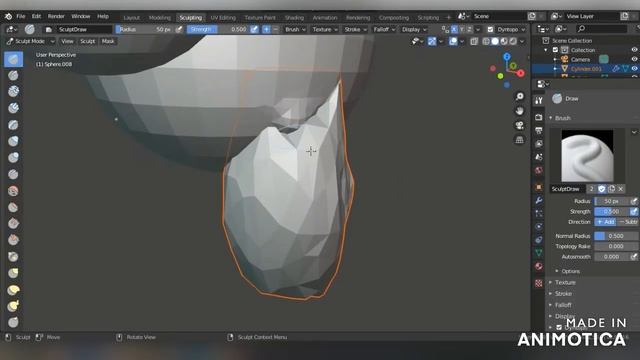Open Physics properties tab icon

point(539,227)
